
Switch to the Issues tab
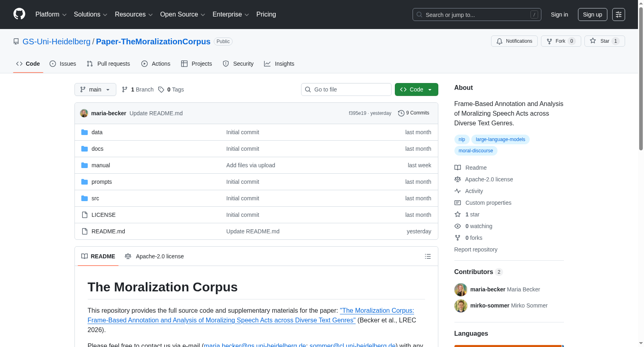click(x=63, y=64)
